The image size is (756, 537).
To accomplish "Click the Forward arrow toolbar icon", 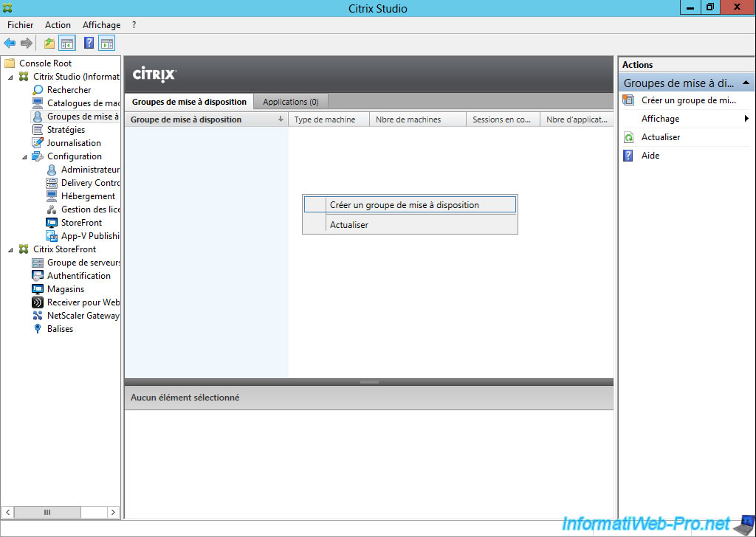I will point(27,44).
